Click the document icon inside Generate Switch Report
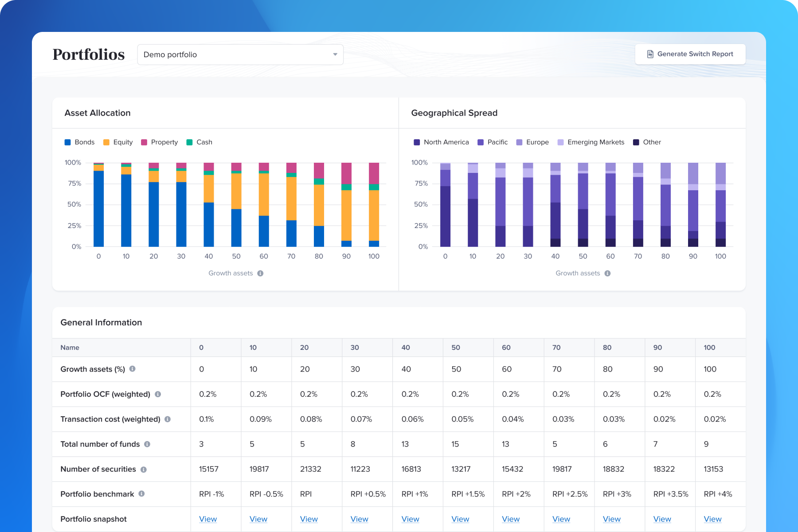Image resolution: width=798 pixels, height=532 pixels. click(x=650, y=54)
